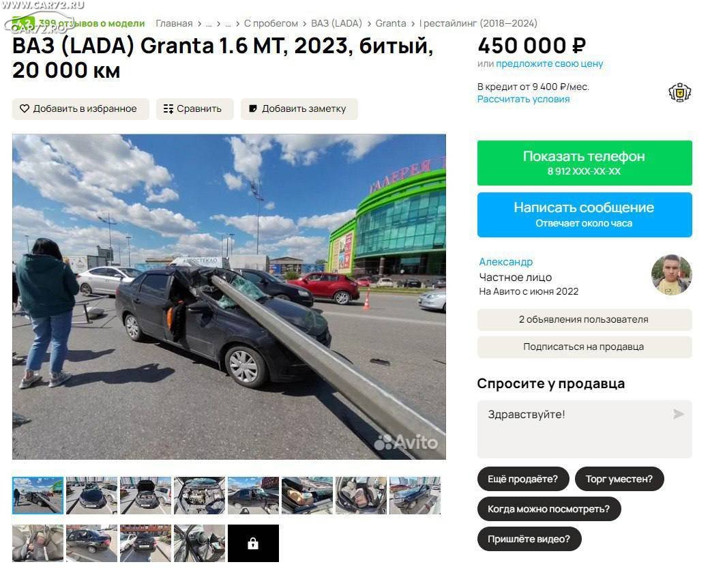The height and width of the screenshot is (588, 710).
Task: Open the С пробегом breadcrumb
Action: pos(271,24)
